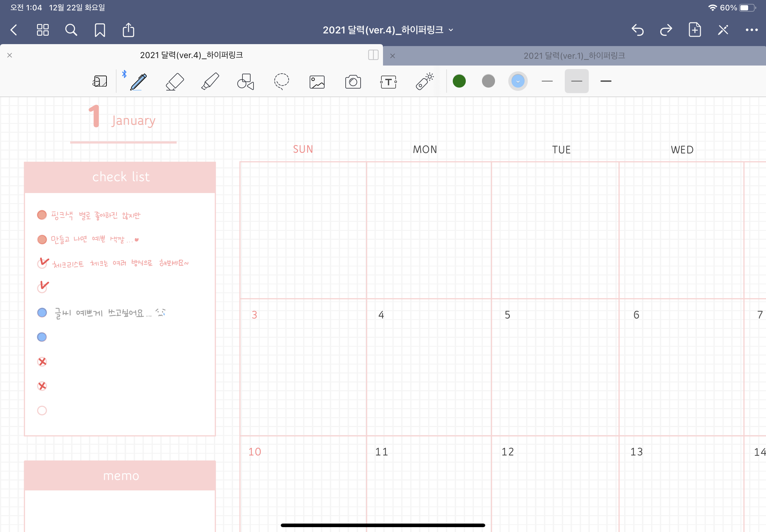Tap the date cell numbered 13
Viewport: 766px width, 532px height.
coord(682,484)
